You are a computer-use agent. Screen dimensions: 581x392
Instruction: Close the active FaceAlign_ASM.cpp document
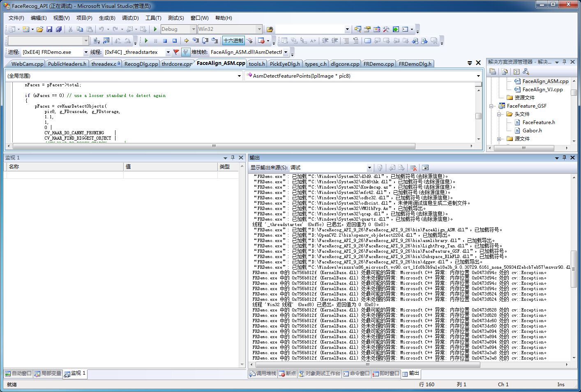[478, 63]
